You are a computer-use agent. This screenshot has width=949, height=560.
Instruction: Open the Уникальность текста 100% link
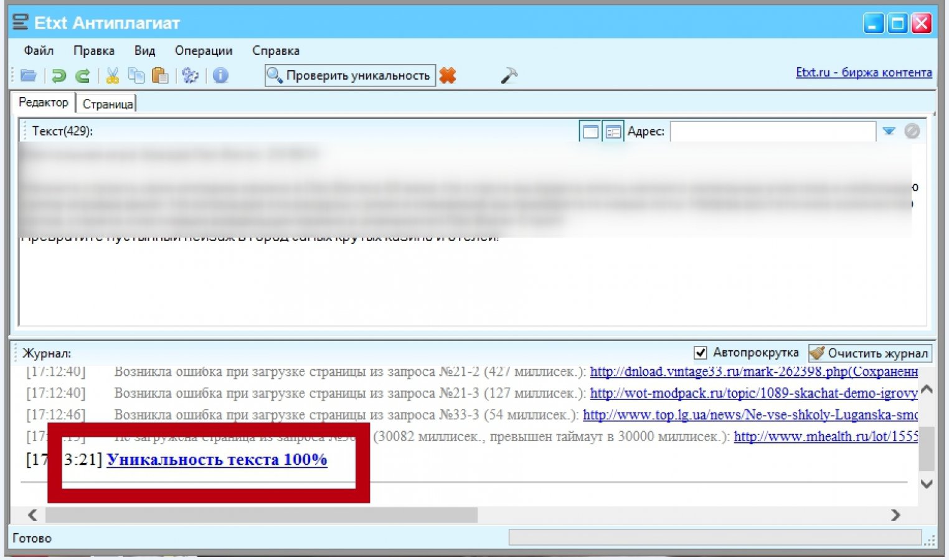coord(217,459)
